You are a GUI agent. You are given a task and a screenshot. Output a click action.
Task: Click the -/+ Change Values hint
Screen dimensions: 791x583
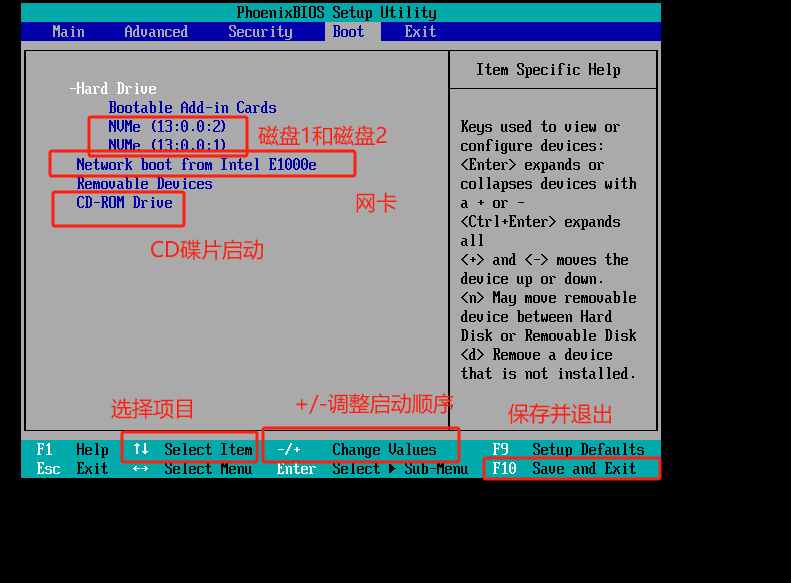coord(357,449)
